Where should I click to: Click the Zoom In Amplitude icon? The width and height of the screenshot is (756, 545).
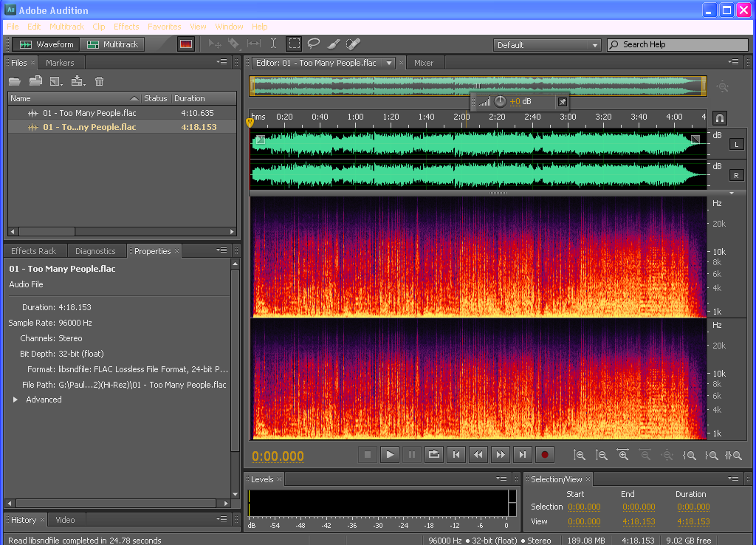click(x=579, y=455)
